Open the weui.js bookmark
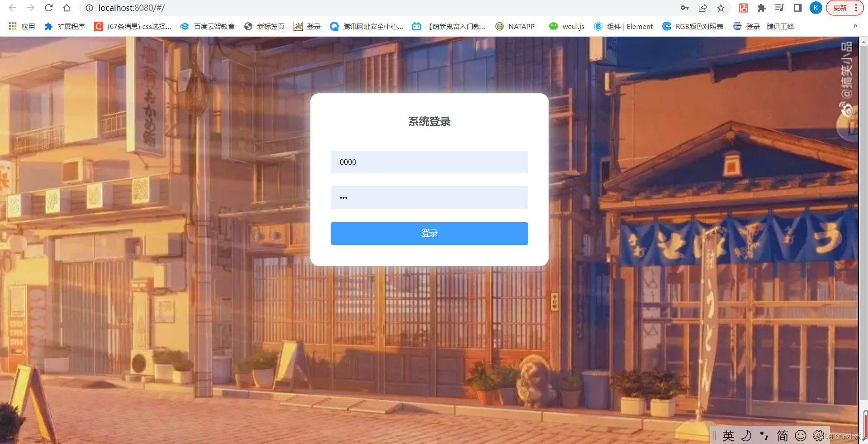868x444 pixels. pos(567,26)
